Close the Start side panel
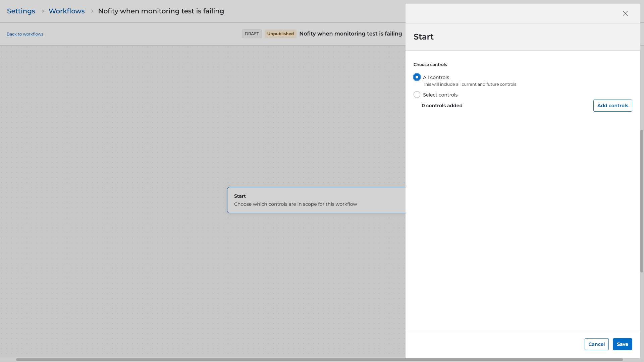 (x=625, y=13)
